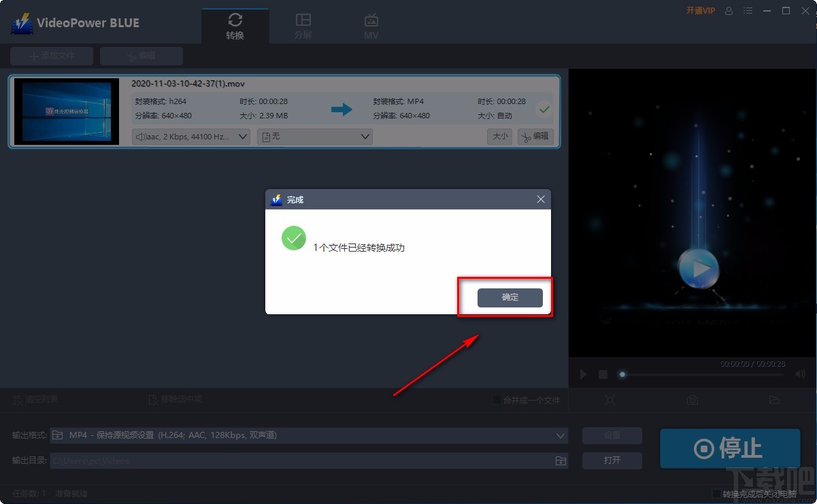
Task: Click the output directory folder browse icon
Action: pyautogui.click(x=560, y=460)
